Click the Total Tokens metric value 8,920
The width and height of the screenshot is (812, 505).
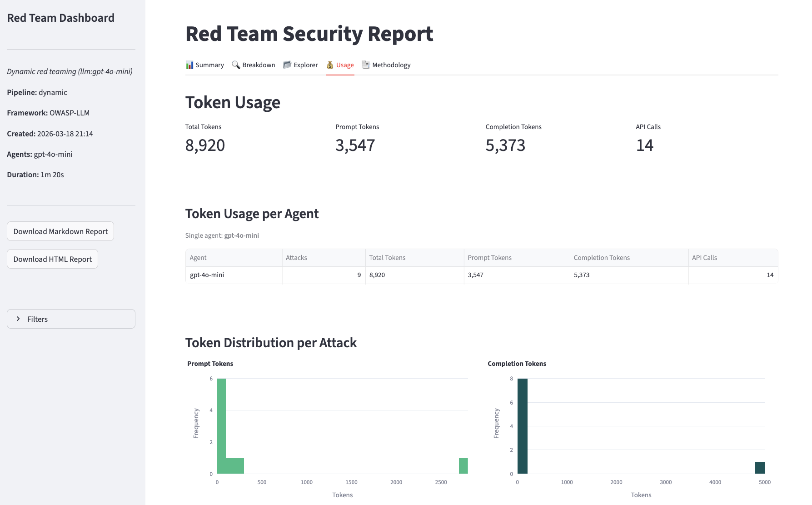(x=205, y=145)
